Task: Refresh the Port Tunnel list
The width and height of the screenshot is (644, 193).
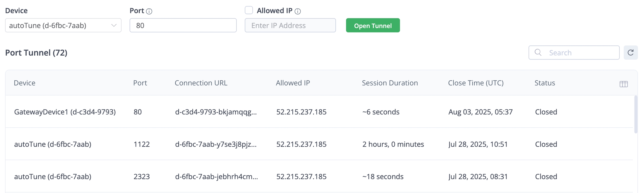Action: coord(630,53)
